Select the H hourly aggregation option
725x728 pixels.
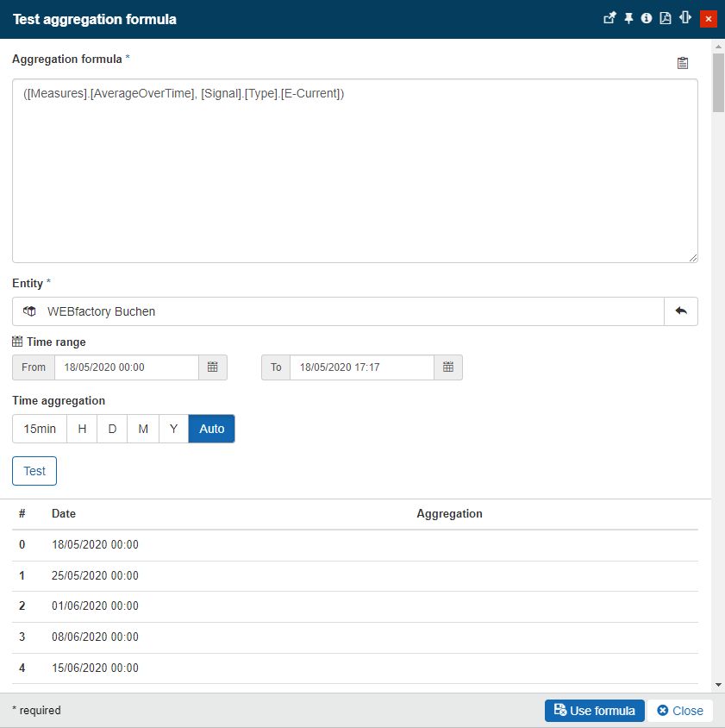(82, 429)
